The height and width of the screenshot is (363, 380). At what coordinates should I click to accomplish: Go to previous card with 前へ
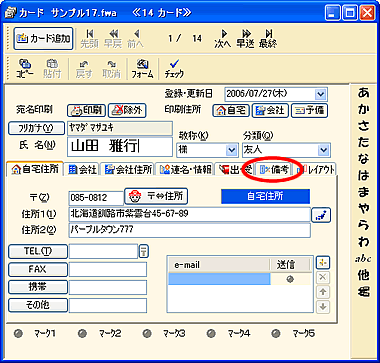click(135, 39)
